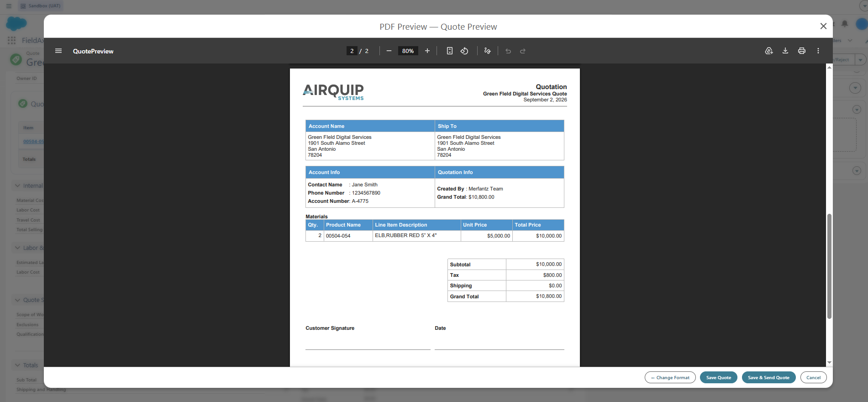
Task: Click the scroll down arrow of PDF viewer
Action: [829, 363]
